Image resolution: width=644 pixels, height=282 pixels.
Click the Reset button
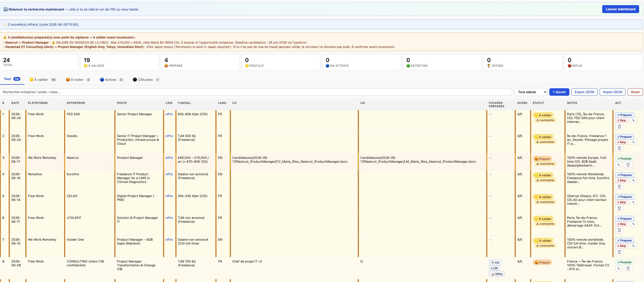pos(635,92)
